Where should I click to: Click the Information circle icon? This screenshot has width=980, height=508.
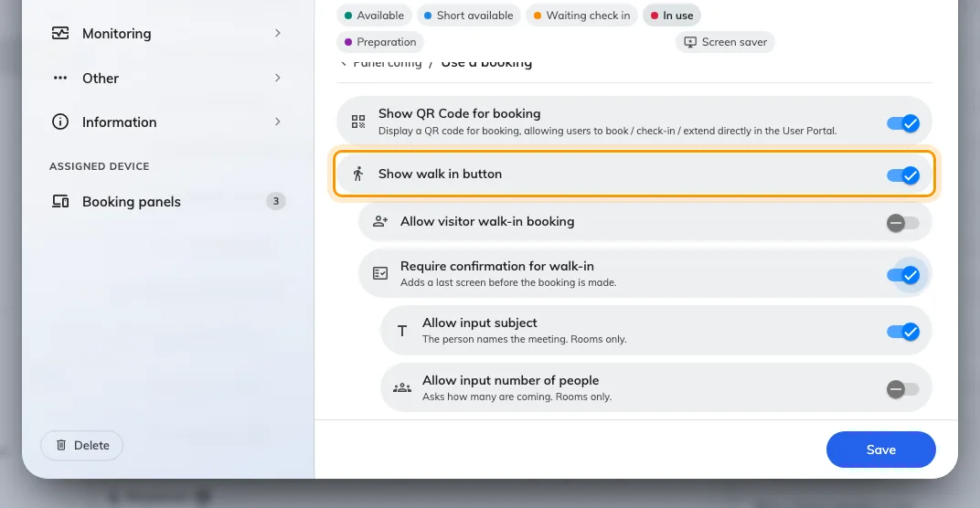[60, 122]
